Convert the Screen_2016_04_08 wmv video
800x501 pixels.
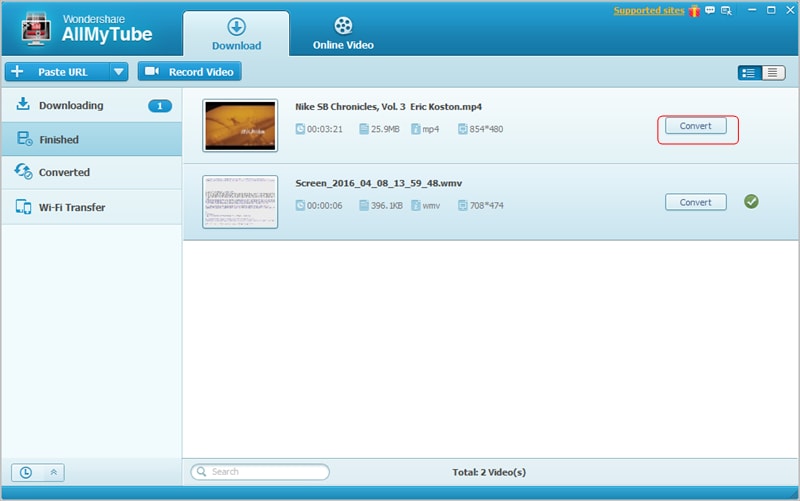click(x=695, y=202)
